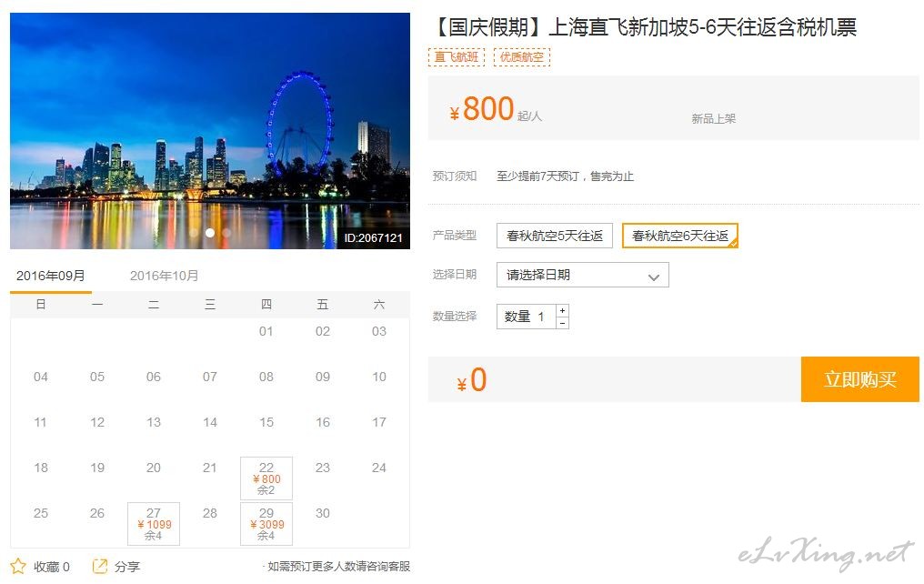The width and height of the screenshot is (924, 584).
Task: Click calendar date 10
Action: (x=379, y=377)
